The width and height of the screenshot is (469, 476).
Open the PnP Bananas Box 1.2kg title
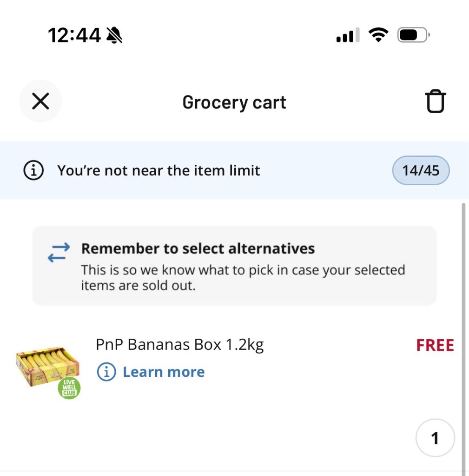[x=179, y=345]
